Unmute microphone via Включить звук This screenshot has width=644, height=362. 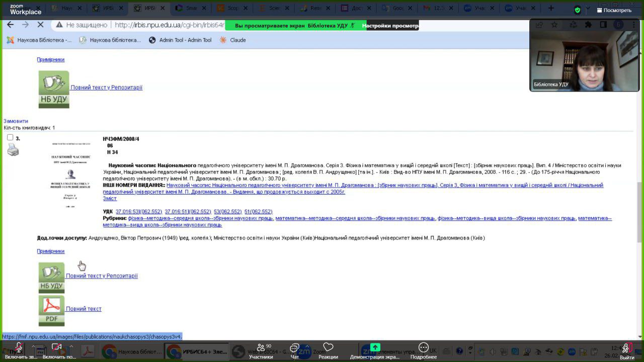(x=19, y=347)
